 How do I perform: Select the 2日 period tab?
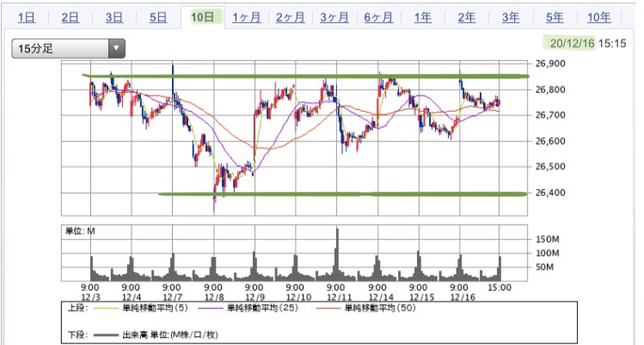pos(71,17)
